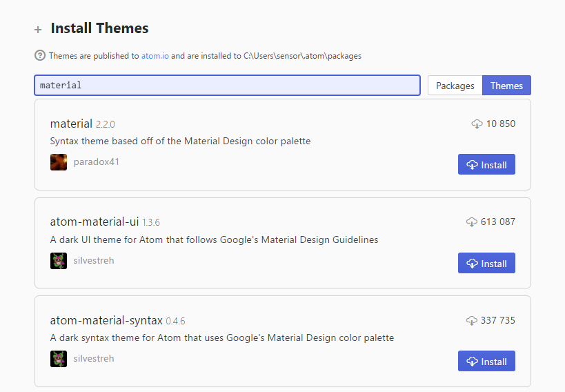Click the download count 613 087

[497, 222]
